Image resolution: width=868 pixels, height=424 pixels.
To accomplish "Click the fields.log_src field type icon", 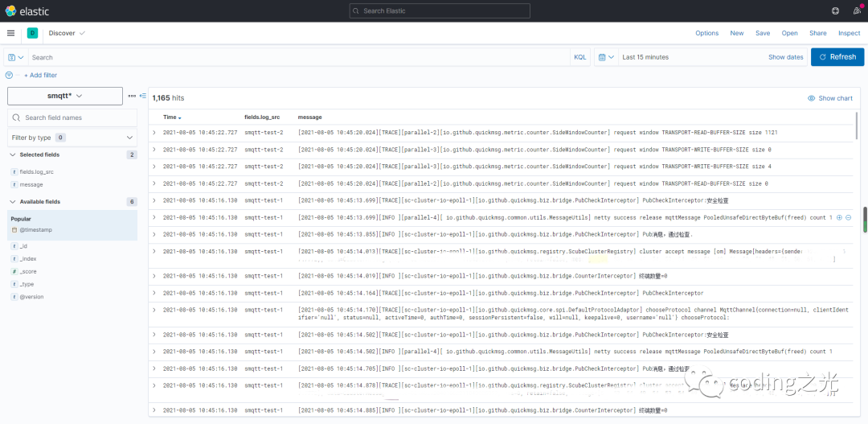I will (x=14, y=172).
